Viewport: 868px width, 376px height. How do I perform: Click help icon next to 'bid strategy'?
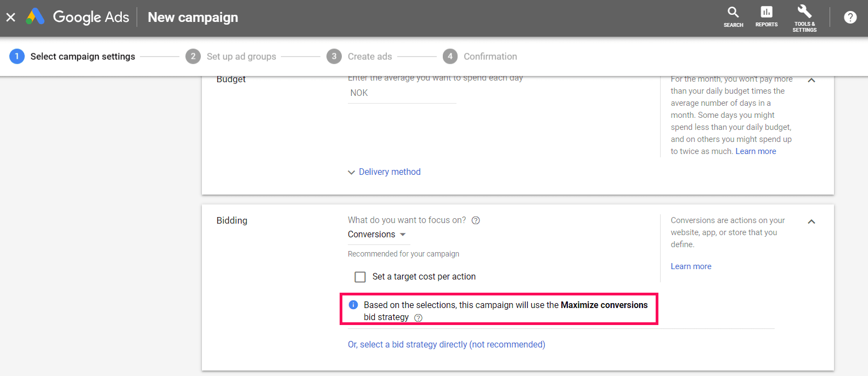click(418, 318)
